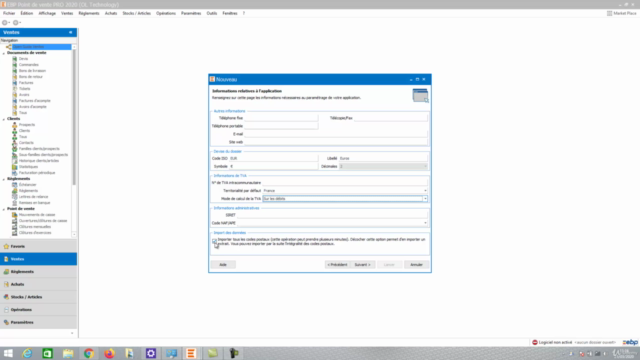
Task: Open the Market Place link
Action: click(x=622, y=13)
